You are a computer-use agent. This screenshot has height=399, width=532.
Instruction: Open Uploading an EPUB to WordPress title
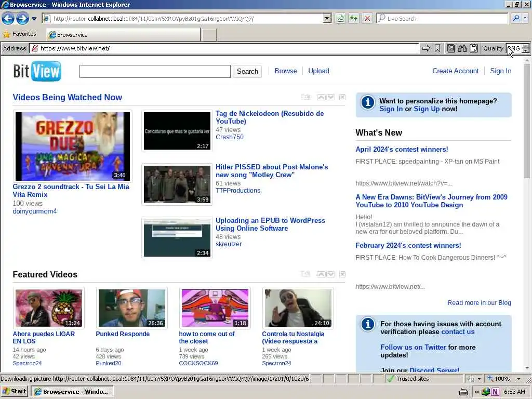click(270, 224)
